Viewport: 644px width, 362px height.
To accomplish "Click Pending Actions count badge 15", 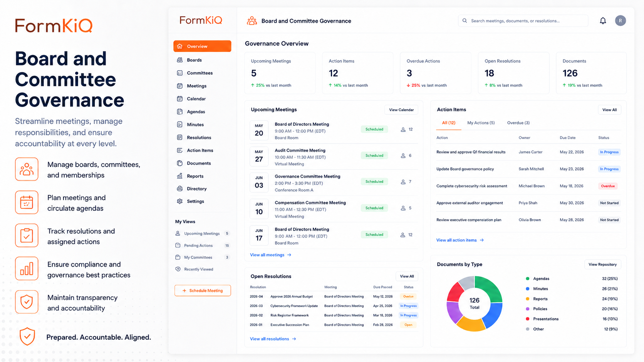I will pyautogui.click(x=227, y=245).
